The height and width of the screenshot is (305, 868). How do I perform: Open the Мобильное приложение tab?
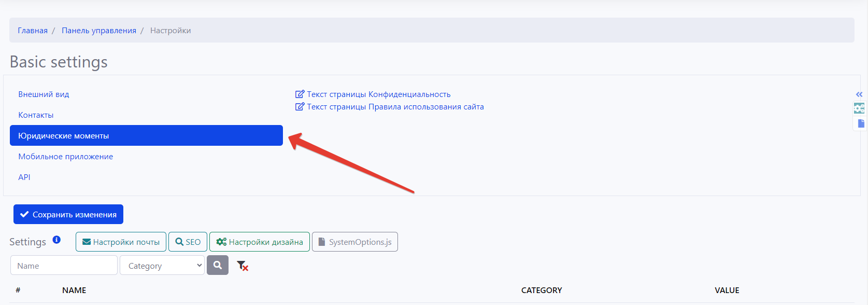coord(65,157)
